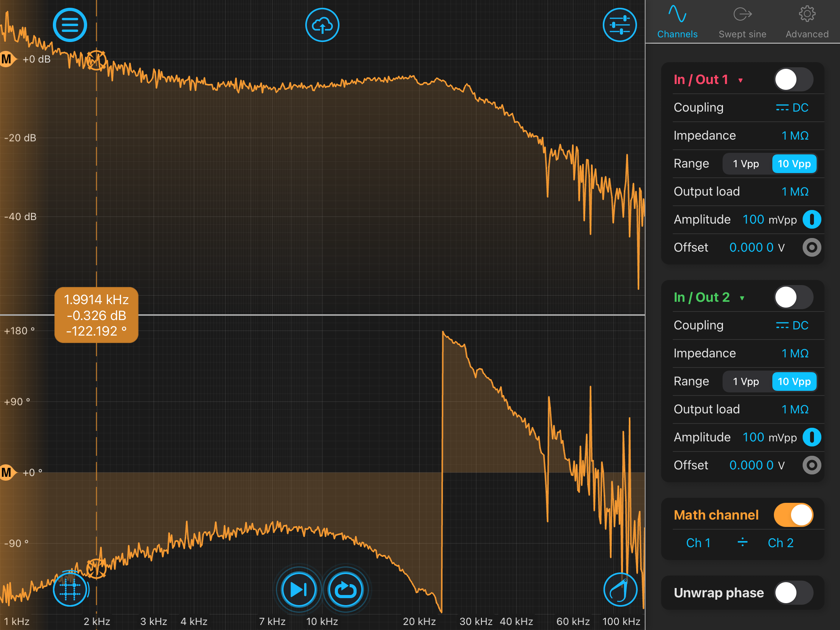Tap the cursor marker on magnitude trace
The height and width of the screenshot is (630, 840).
coord(96,60)
